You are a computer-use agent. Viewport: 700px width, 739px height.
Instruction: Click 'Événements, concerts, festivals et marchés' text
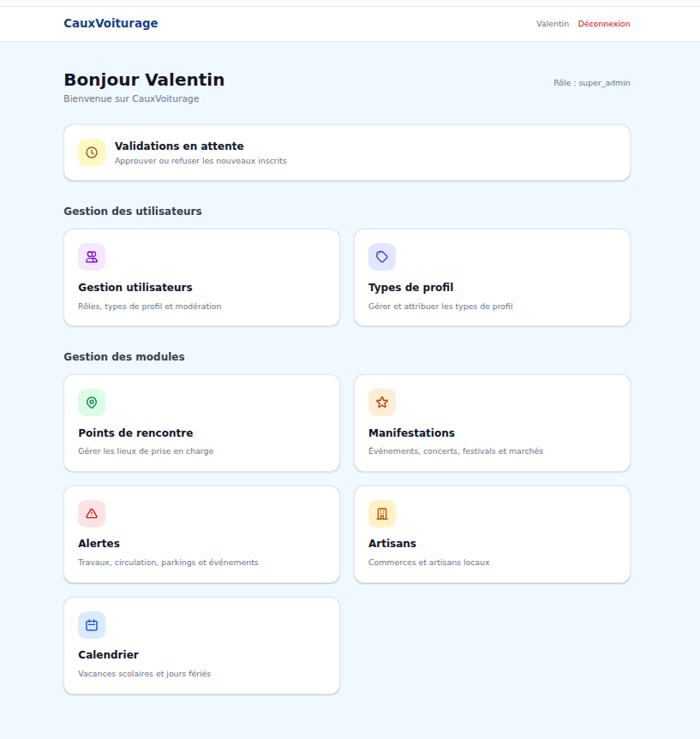coord(456,451)
